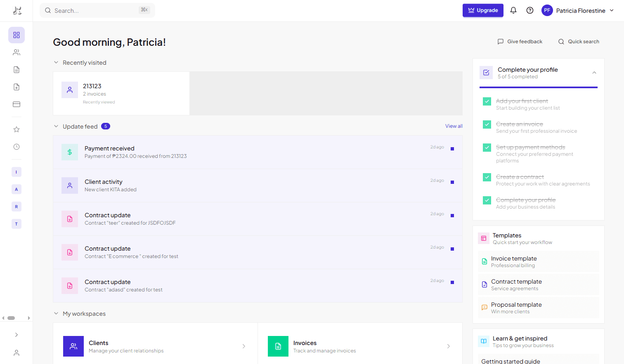This screenshot has width=624, height=364.
Task: Open View all update feed link
Action: [454, 126]
